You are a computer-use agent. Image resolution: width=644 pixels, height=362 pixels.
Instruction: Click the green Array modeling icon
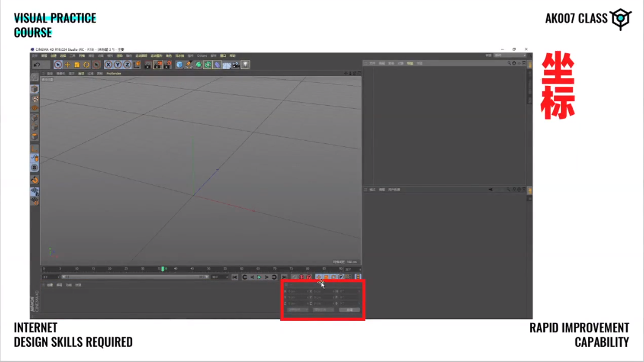[x=208, y=65]
